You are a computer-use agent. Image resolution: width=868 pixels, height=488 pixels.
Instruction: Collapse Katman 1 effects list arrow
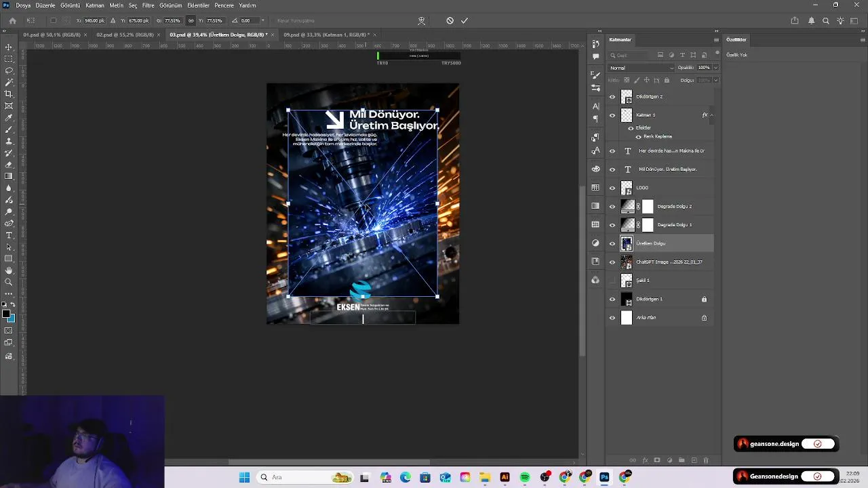tap(711, 115)
